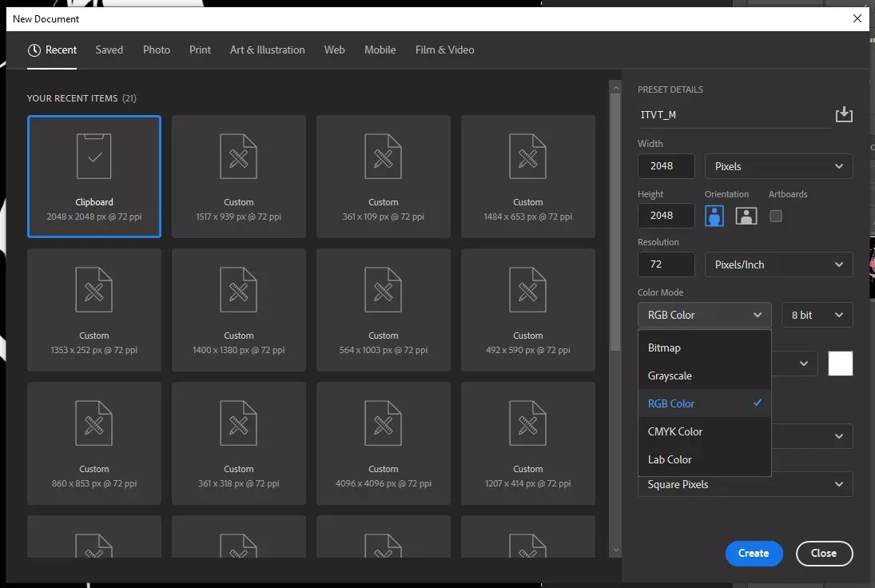Expand the Pixels/Inch resolution dropdown
This screenshot has height=588, width=875.
[x=778, y=264]
